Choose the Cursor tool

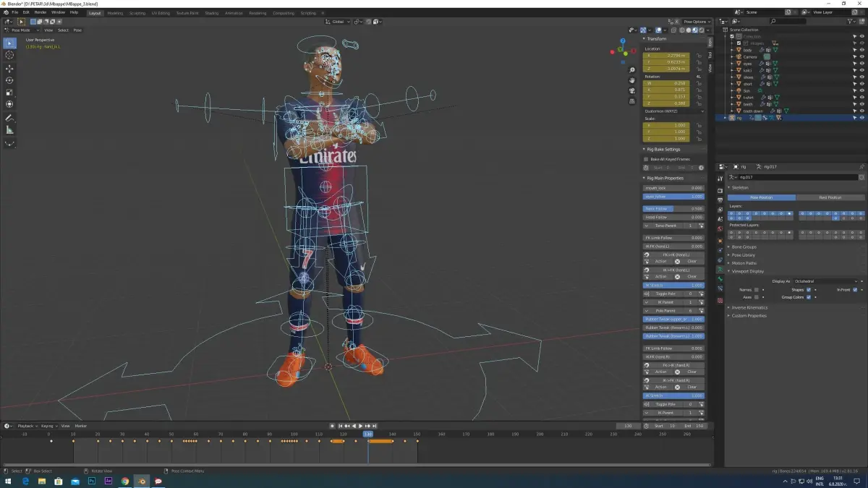[x=9, y=55]
